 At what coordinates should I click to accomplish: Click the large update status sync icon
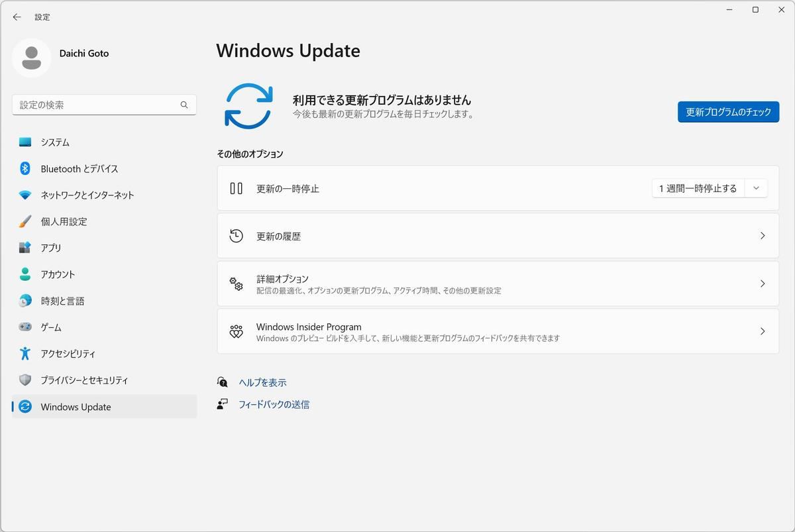point(248,106)
